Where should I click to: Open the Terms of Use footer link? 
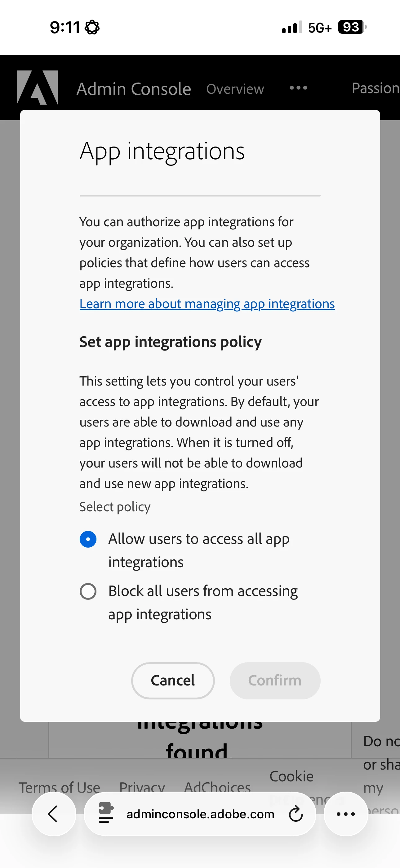[59, 788]
